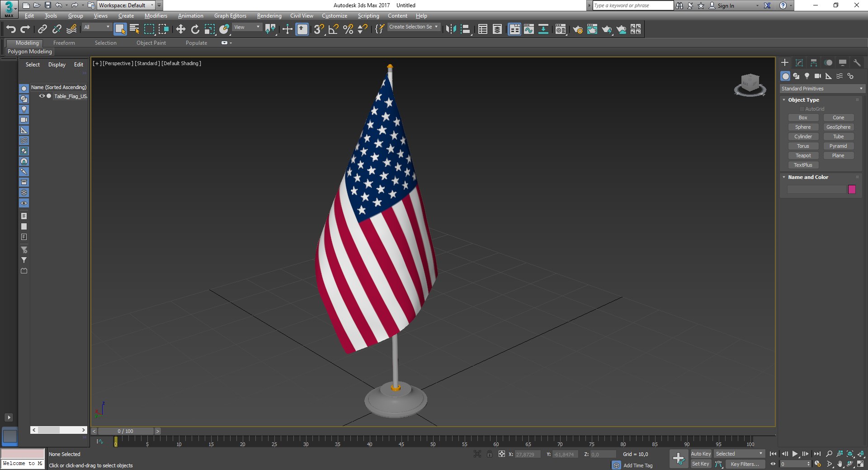Toggle the 3D Snaps button
Viewport: 868px width, 470px height.
pos(319,29)
